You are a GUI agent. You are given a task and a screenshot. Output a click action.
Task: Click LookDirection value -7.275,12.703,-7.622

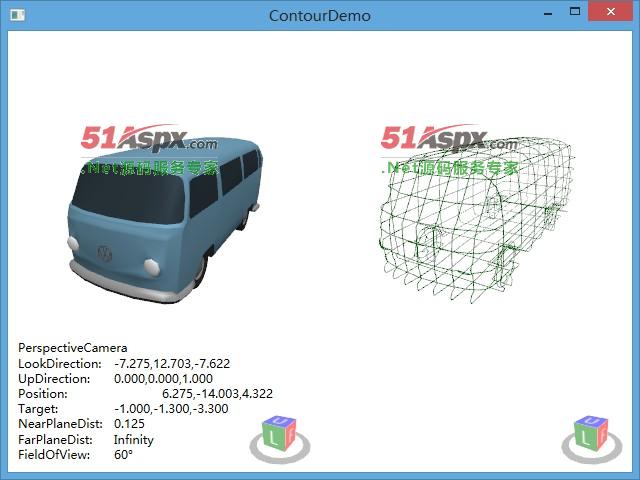click(172, 363)
